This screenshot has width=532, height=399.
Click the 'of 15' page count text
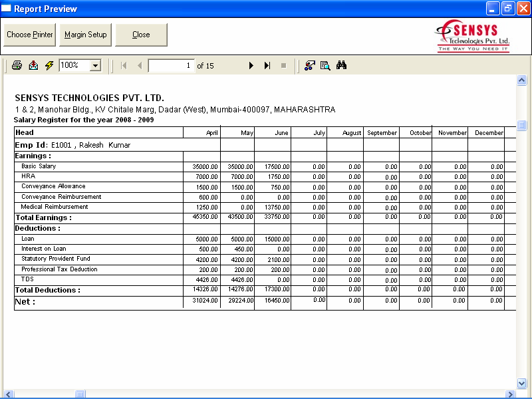[x=205, y=66]
